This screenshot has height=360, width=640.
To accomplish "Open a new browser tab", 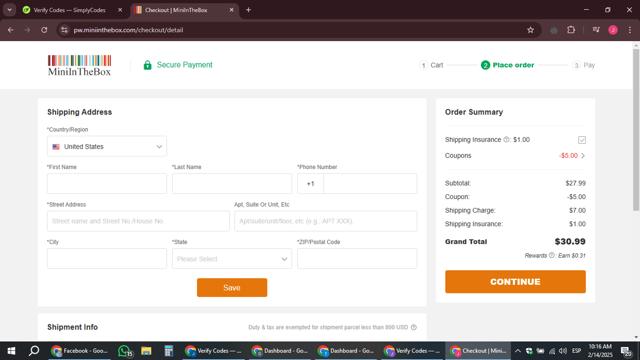I will click(248, 10).
